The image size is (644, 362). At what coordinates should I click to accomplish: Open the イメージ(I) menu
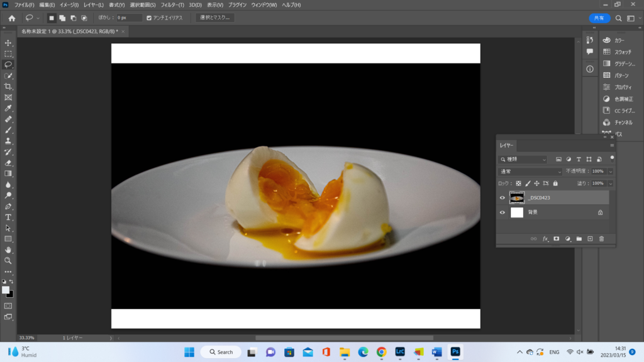point(69,5)
